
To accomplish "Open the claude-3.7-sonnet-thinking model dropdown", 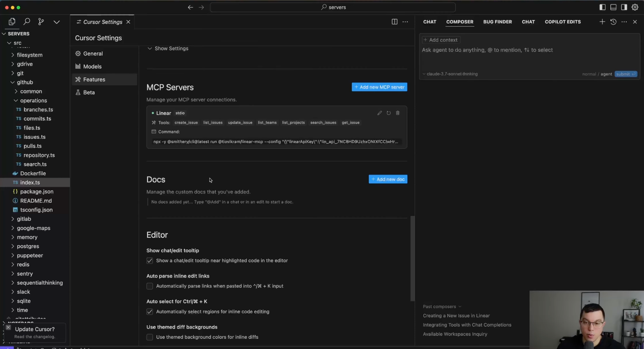I will [x=450, y=74].
